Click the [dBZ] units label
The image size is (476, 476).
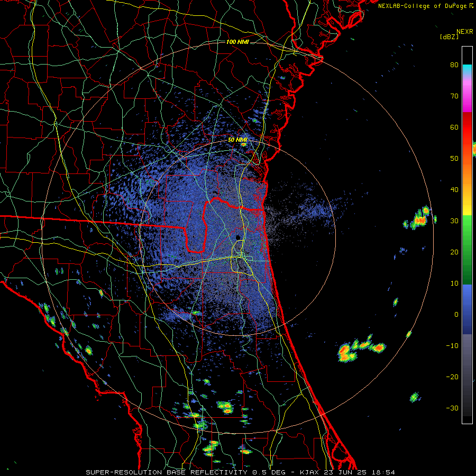point(449,36)
